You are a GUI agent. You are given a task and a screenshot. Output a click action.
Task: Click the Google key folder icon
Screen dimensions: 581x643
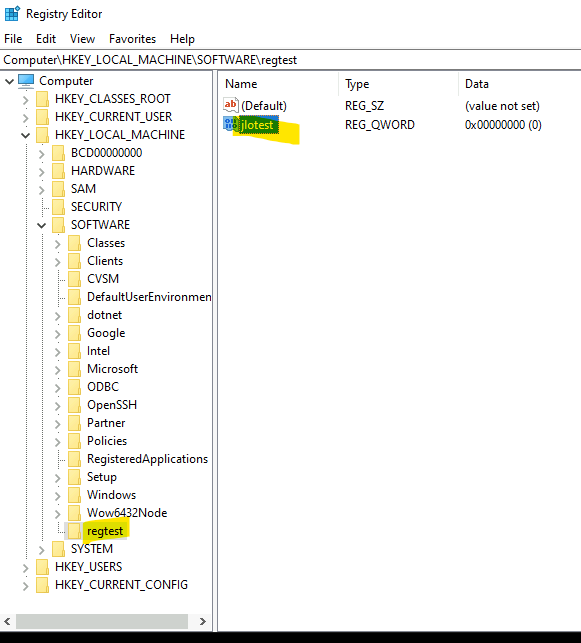tap(74, 333)
